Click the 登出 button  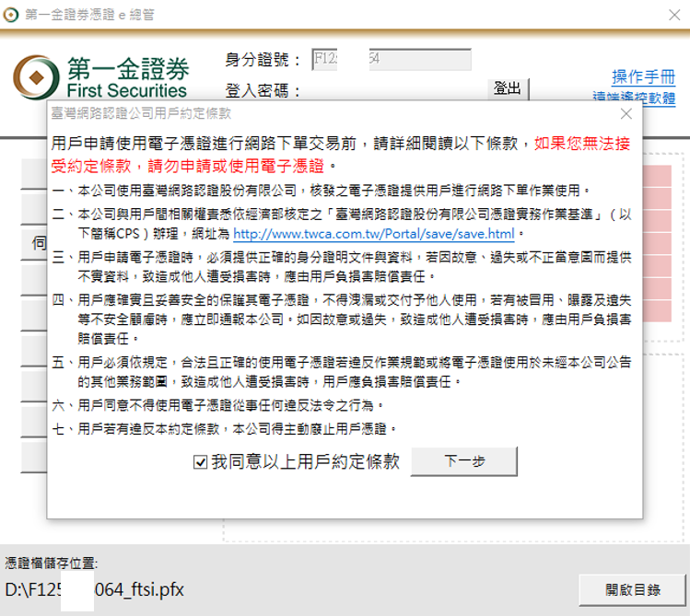point(507,88)
